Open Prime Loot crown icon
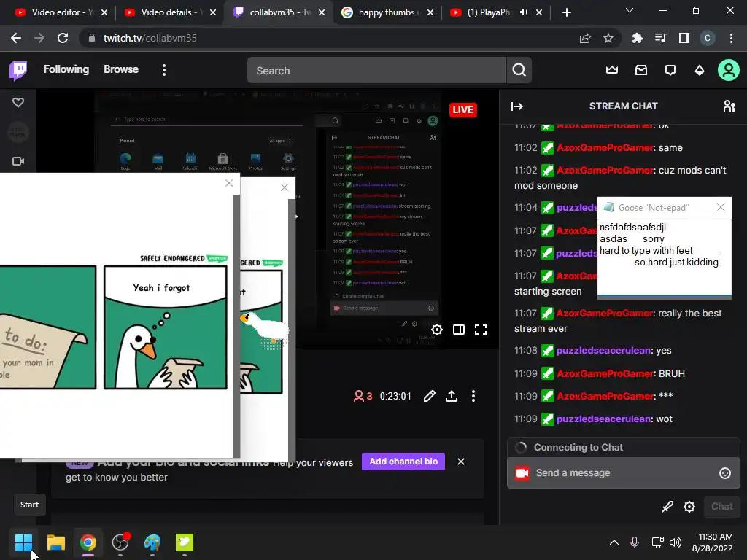Screen dimensions: 747x560 pyautogui.click(x=612, y=71)
